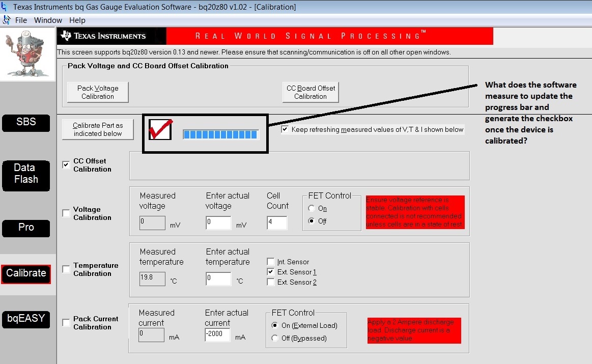Click the robot mascot image

tap(27, 53)
